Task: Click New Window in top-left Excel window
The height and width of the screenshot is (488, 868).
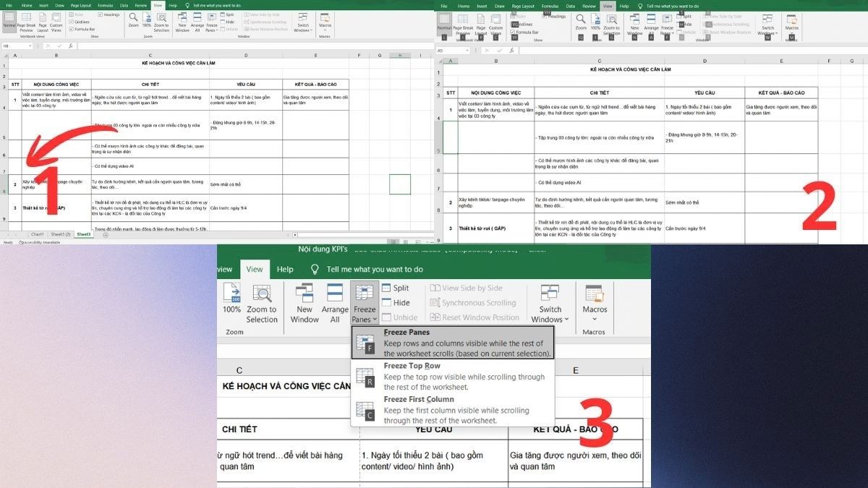Action: coord(182,22)
